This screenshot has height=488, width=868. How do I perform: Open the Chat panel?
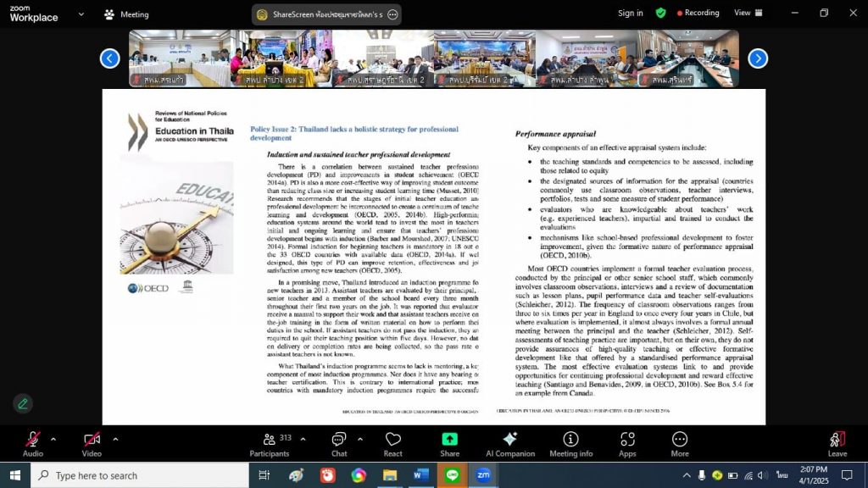(339, 444)
